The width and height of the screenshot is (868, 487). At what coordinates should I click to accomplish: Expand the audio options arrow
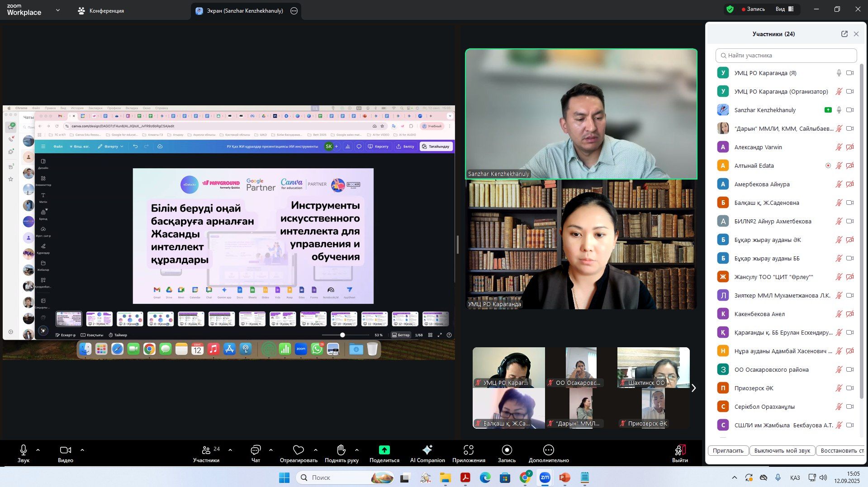click(38, 450)
